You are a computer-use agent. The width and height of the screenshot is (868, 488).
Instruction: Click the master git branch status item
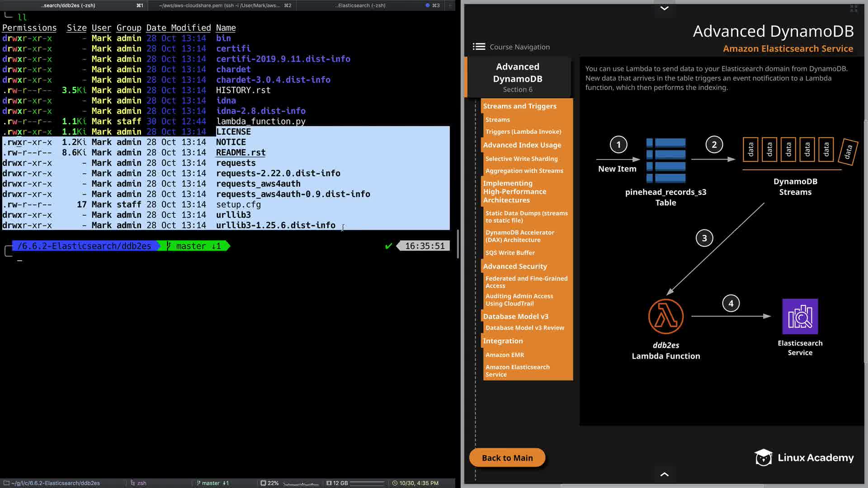coord(212,483)
